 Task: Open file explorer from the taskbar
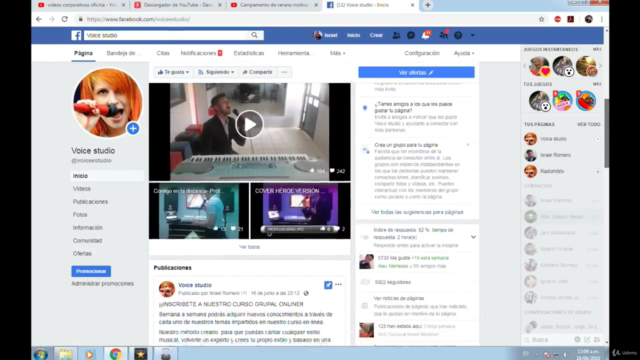65,354
